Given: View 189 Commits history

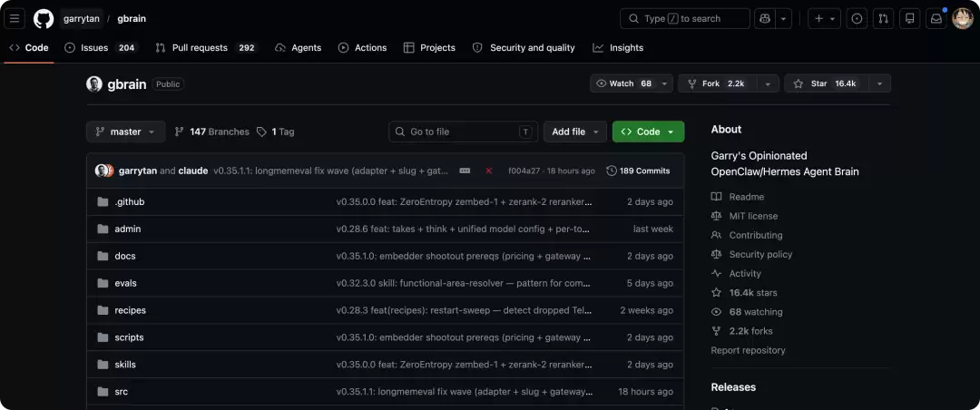Looking at the screenshot, I should coord(638,171).
